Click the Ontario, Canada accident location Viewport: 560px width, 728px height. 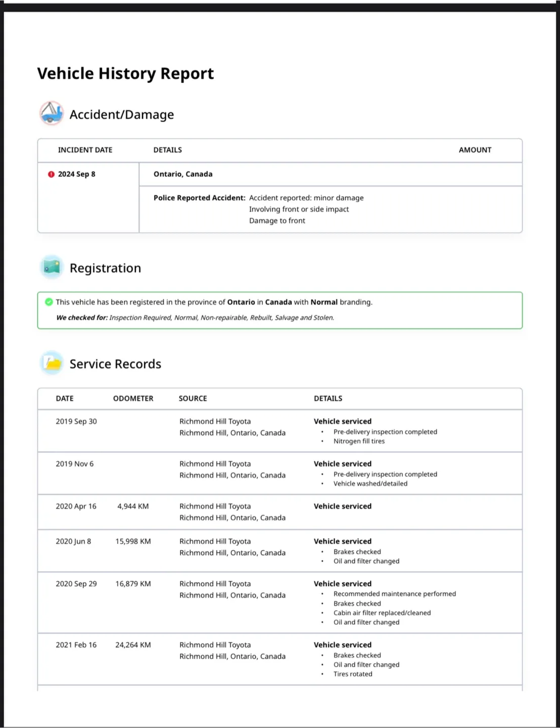(x=183, y=174)
